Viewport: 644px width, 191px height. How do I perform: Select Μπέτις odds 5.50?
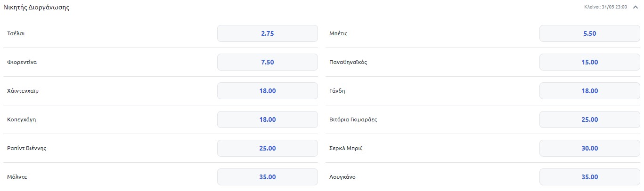click(589, 33)
